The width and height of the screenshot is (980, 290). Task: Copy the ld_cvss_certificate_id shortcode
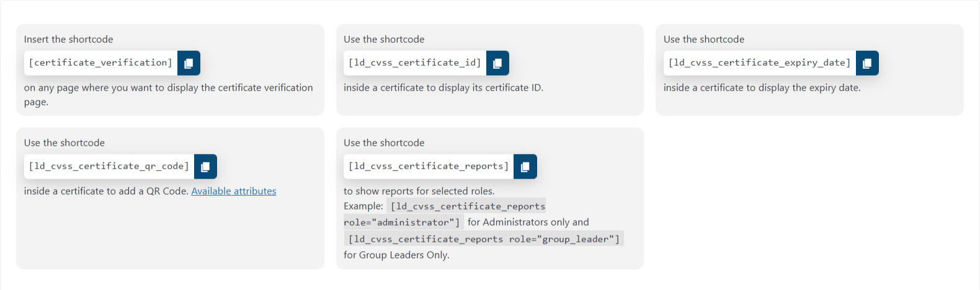[497, 63]
